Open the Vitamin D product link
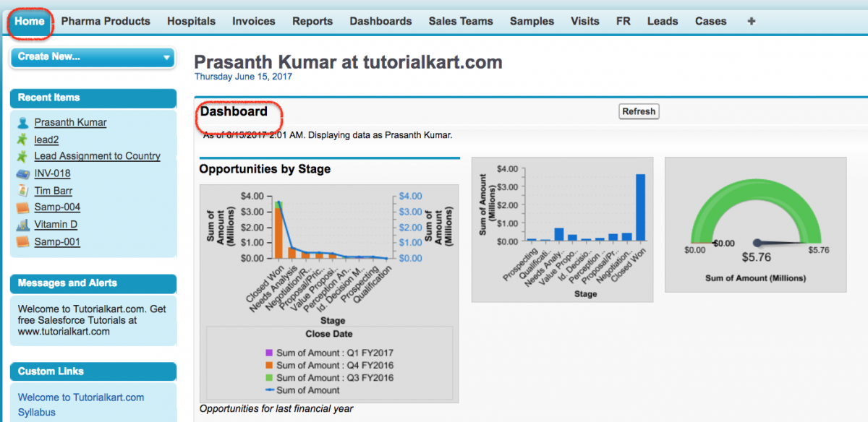868x422 pixels. [x=56, y=225]
